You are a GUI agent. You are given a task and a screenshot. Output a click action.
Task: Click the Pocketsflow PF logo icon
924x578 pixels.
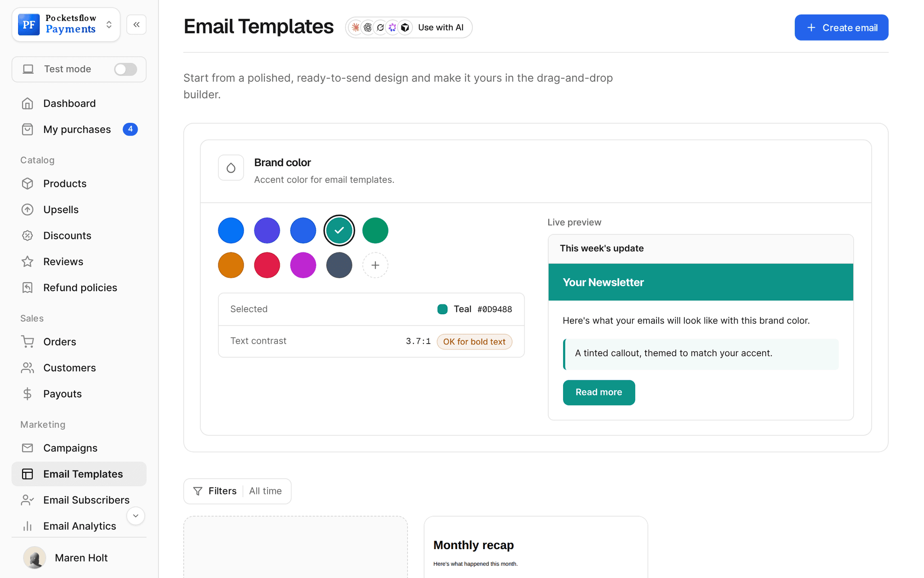click(x=29, y=24)
